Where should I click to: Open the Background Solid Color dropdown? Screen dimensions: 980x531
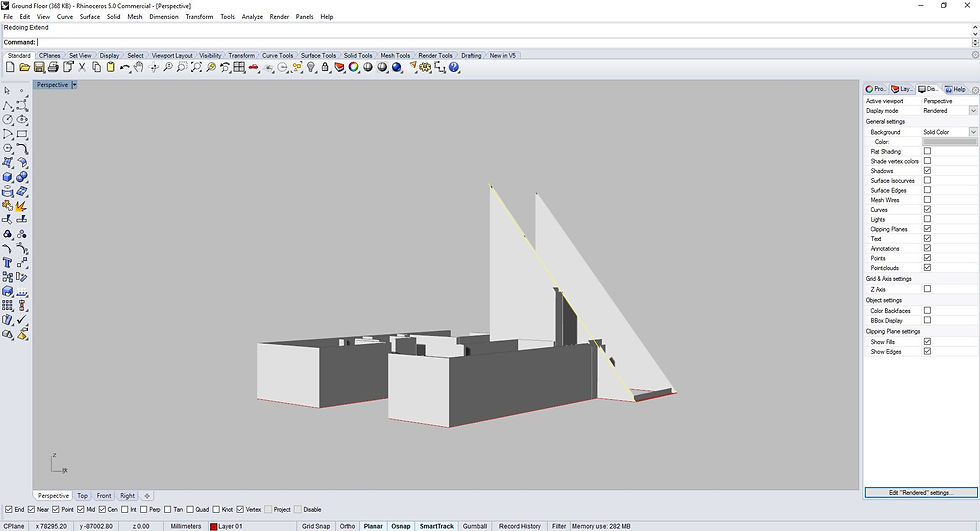973,132
